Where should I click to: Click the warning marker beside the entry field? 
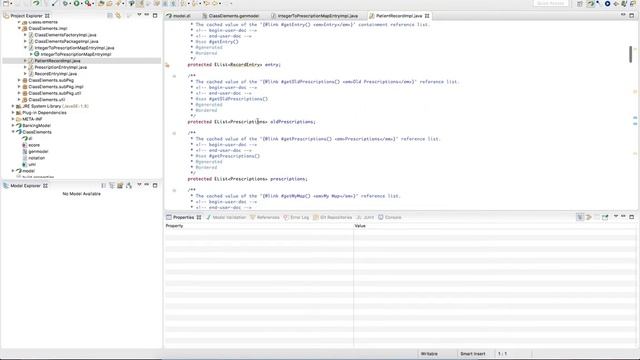(x=167, y=65)
